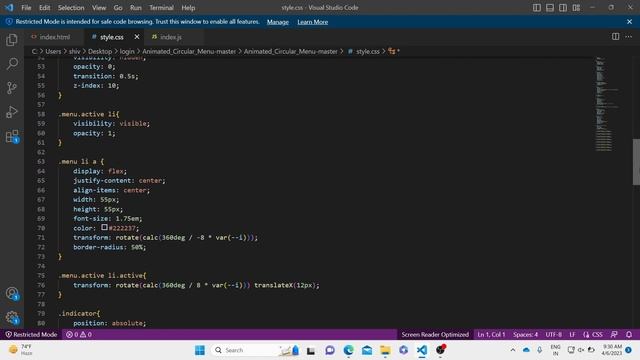
Task: Switch to the index.html tab
Action: (x=54, y=37)
